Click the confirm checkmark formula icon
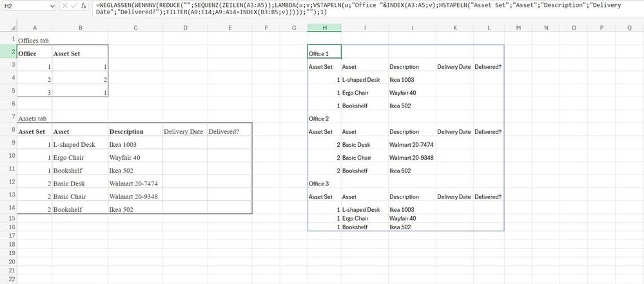Viewport: 644px width, 284px height. pyautogui.click(x=74, y=6)
